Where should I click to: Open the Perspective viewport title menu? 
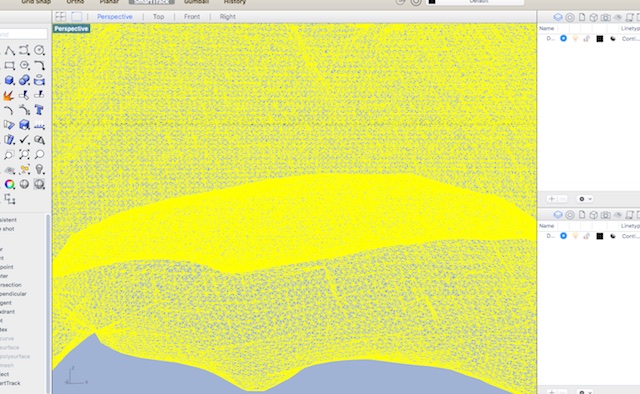click(71, 29)
